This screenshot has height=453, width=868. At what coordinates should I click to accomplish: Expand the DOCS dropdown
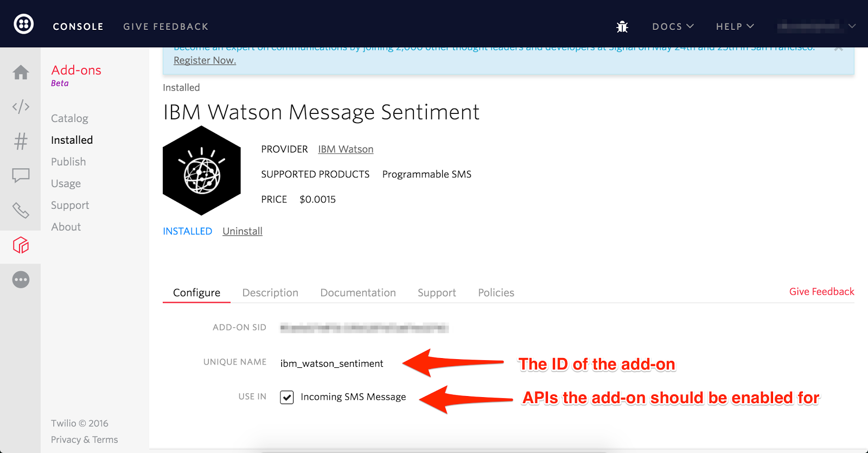673,26
